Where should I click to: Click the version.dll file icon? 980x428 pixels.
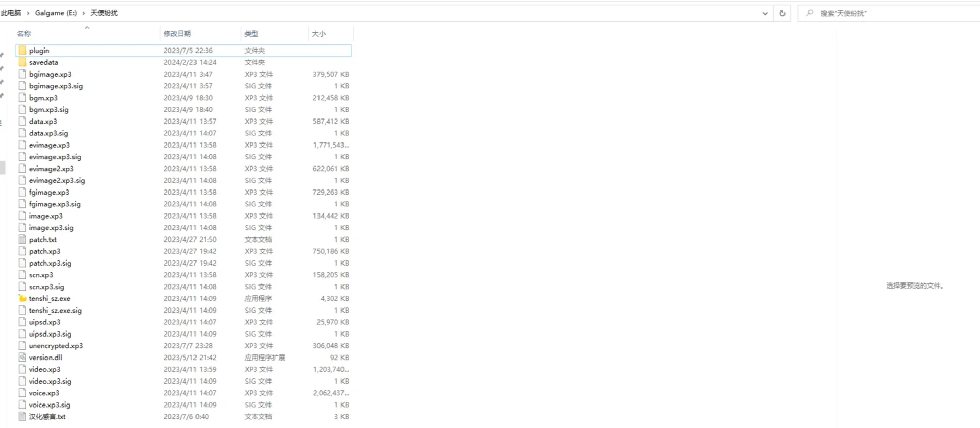[22, 357]
